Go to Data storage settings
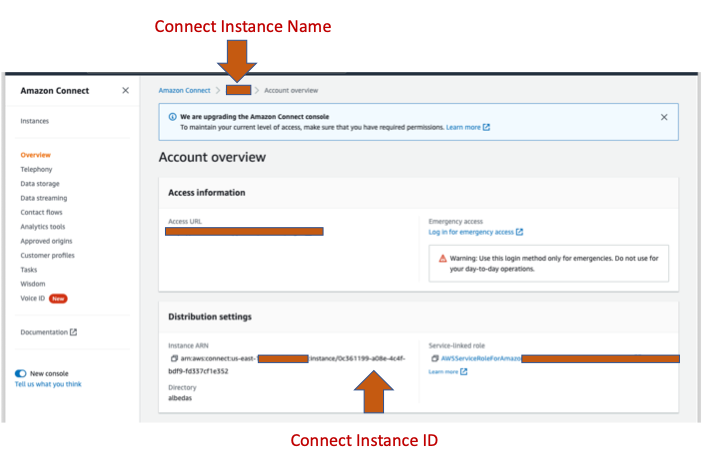Viewport: 704px width, 464px height. 40,184
